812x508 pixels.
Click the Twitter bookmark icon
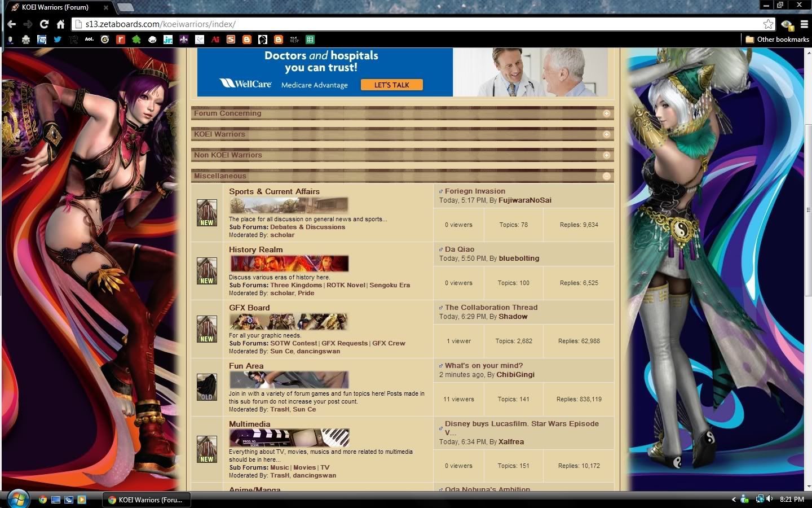click(x=57, y=40)
